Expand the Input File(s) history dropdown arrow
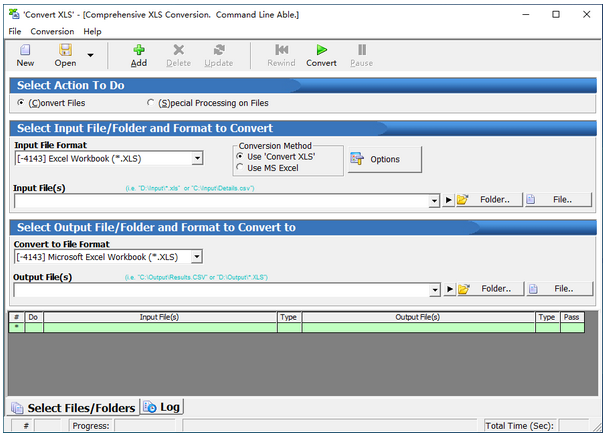The height and width of the screenshot is (437, 609). pyautogui.click(x=434, y=201)
